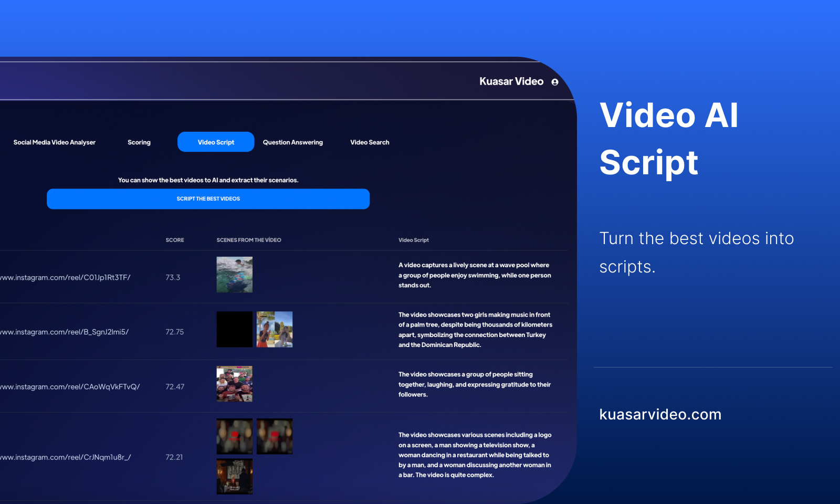Select the score value 72.47
The width and height of the screenshot is (840, 504).
pos(175,387)
